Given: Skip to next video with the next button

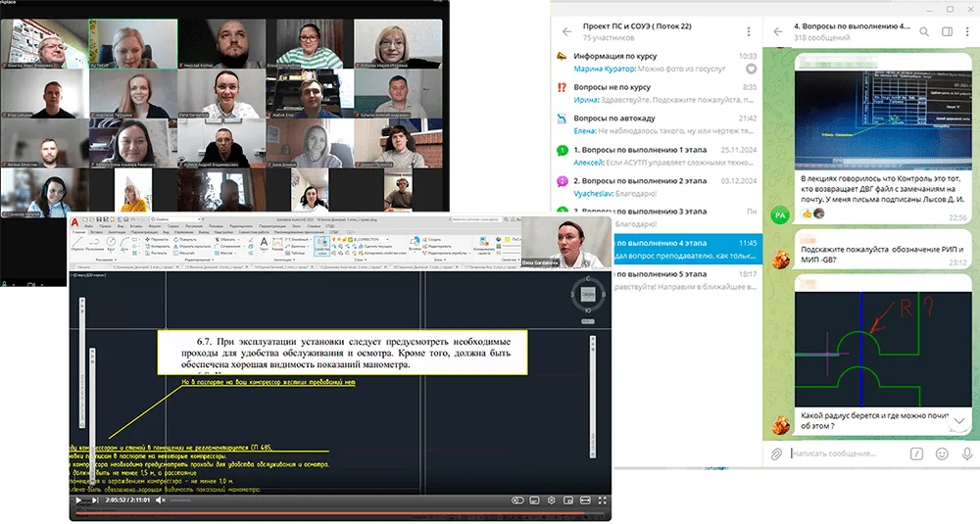Looking at the screenshot, I should tap(95, 500).
